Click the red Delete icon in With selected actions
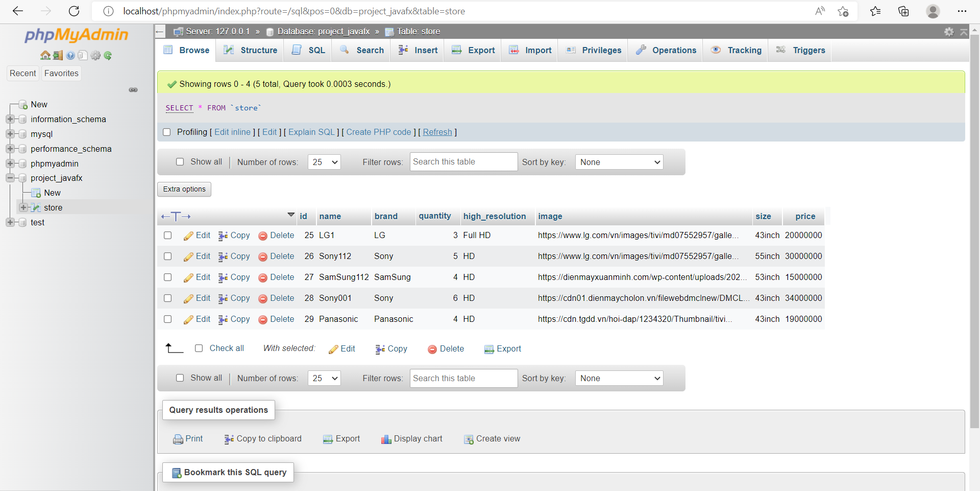The height and width of the screenshot is (491, 980). pos(432,349)
